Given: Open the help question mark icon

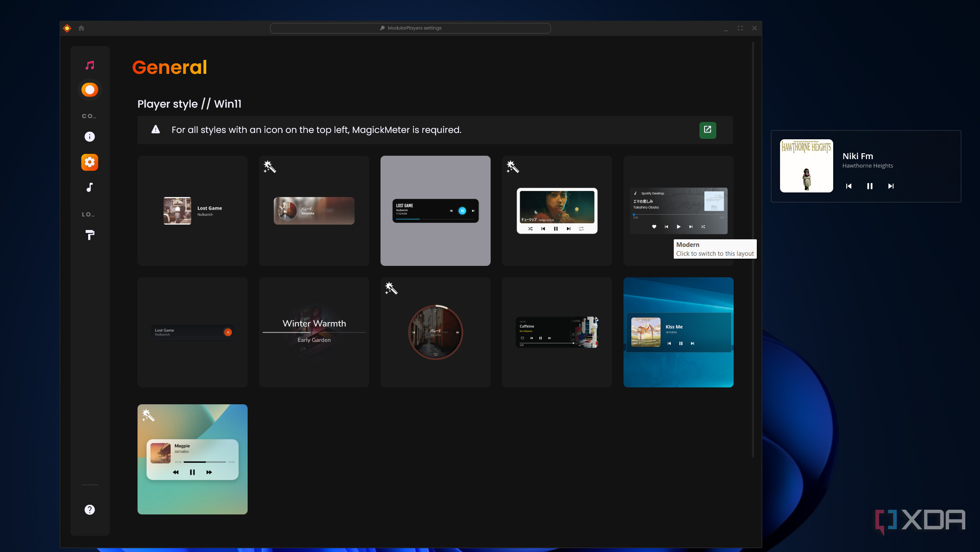Looking at the screenshot, I should click(x=89, y=509).
